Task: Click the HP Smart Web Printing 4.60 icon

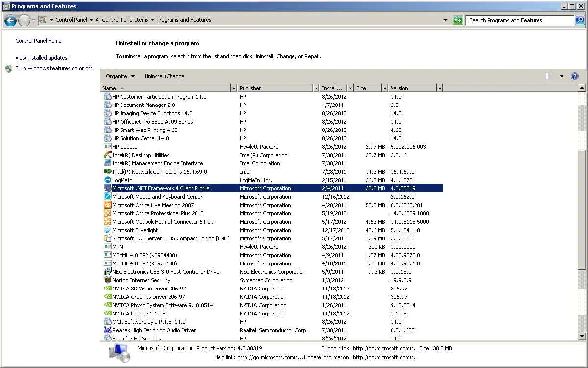Action: pos(108,130)
